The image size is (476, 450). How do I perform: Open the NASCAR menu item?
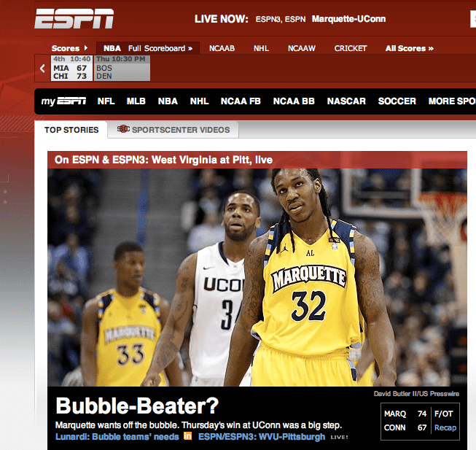click(346, 101)
